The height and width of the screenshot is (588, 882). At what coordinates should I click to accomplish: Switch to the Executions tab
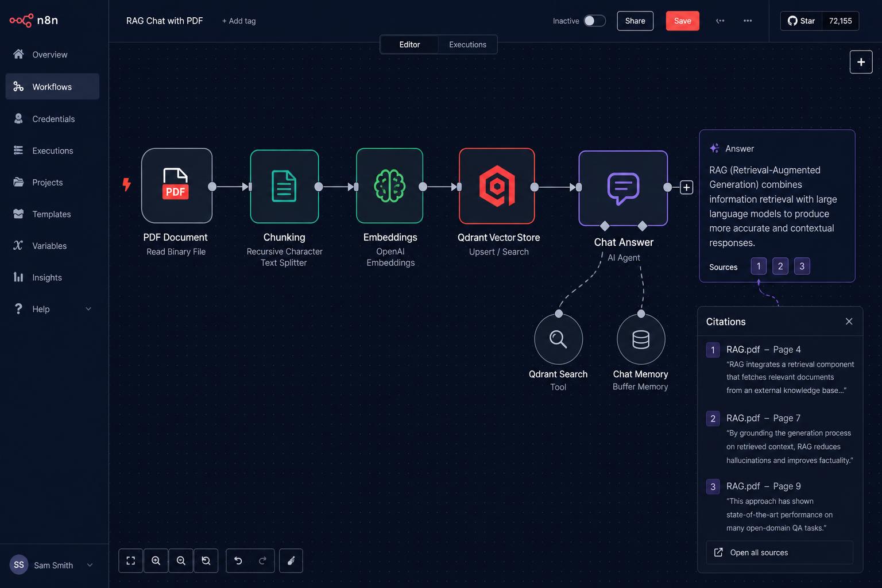pos(467,44)
